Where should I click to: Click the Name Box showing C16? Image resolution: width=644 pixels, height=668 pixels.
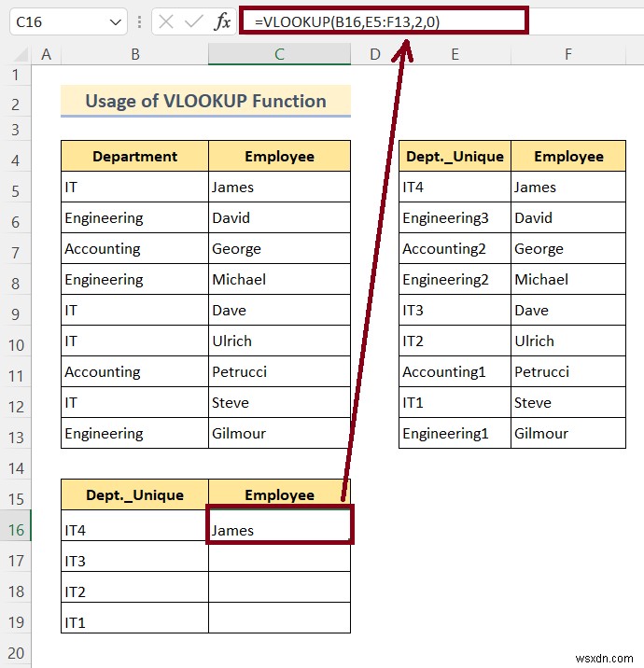tap(68, 21)
